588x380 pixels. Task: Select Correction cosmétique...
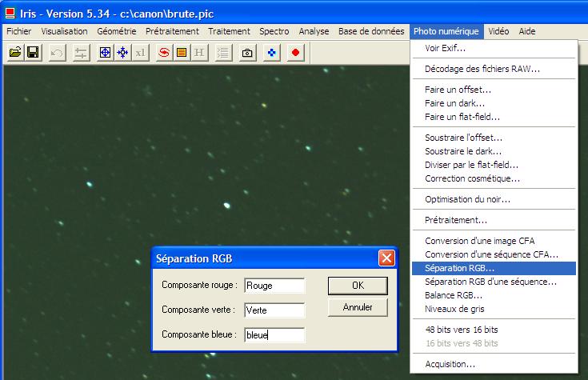click(x=494, y=178)
